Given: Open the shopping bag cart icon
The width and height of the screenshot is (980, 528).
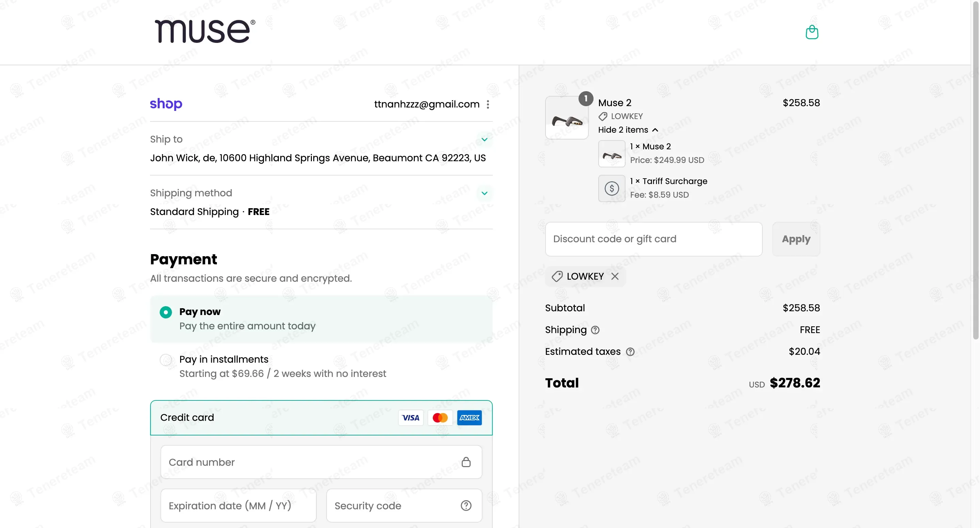Looking at the screenshot, I should [812, 32].
